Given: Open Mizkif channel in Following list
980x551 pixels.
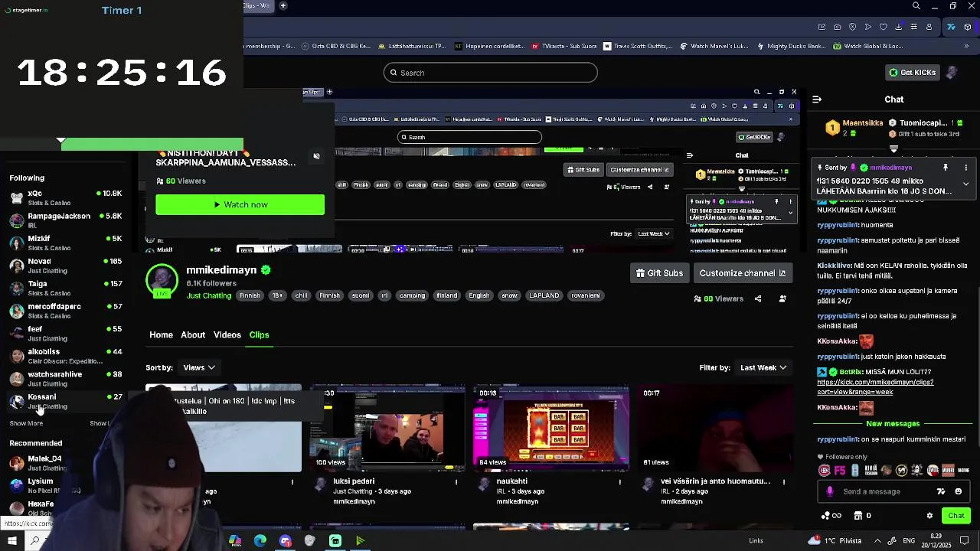Looking at the screenshot, I should (65, 243).
